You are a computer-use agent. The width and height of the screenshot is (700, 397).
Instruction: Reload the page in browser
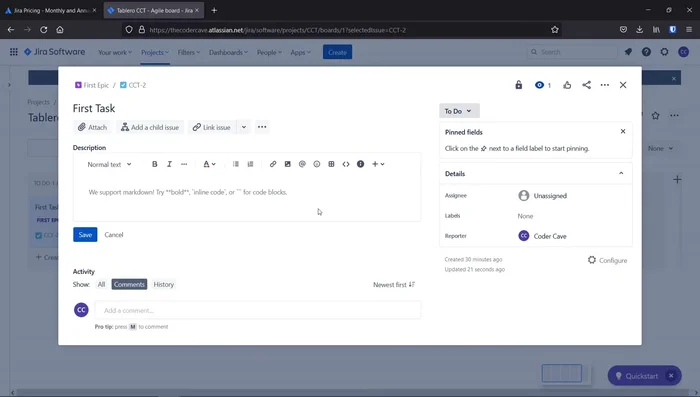click(x=43, y=29)
